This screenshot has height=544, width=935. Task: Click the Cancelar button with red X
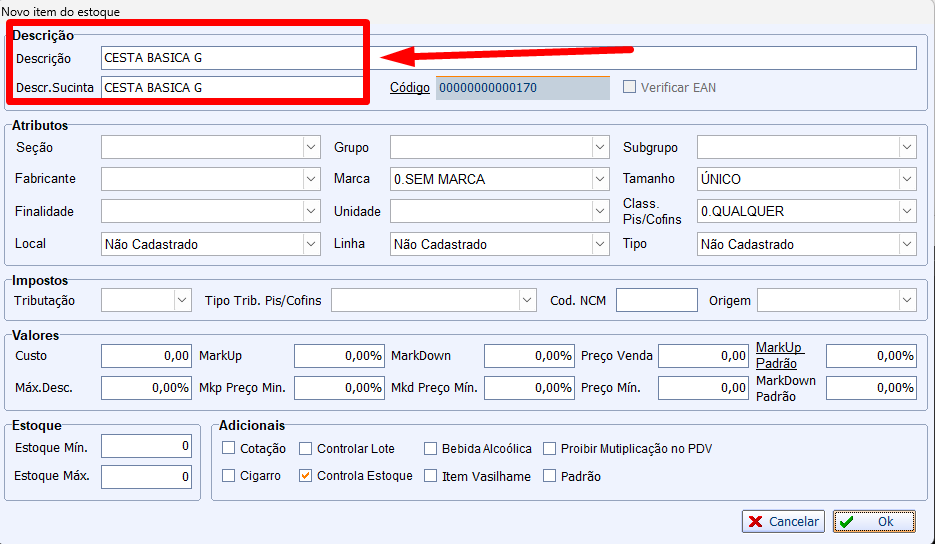point(783,521)
